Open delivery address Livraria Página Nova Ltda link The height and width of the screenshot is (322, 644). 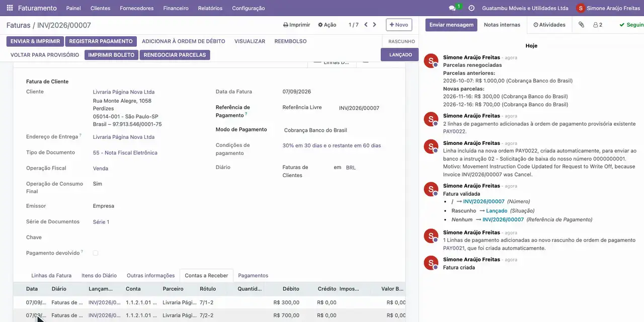124,137
